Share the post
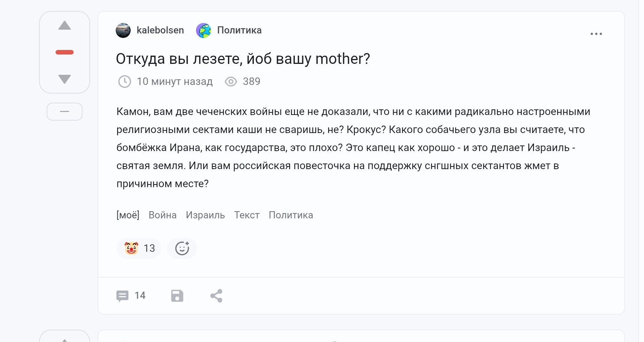This screenshot has height=342, width=644. [x=216, y=296]
